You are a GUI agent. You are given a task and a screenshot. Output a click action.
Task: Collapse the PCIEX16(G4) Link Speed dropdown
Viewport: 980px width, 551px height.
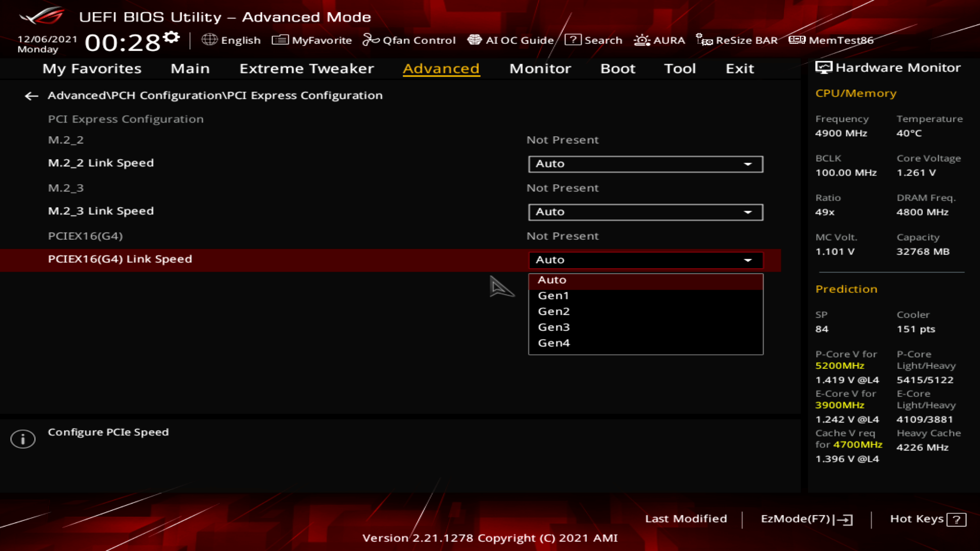[645, 260]
